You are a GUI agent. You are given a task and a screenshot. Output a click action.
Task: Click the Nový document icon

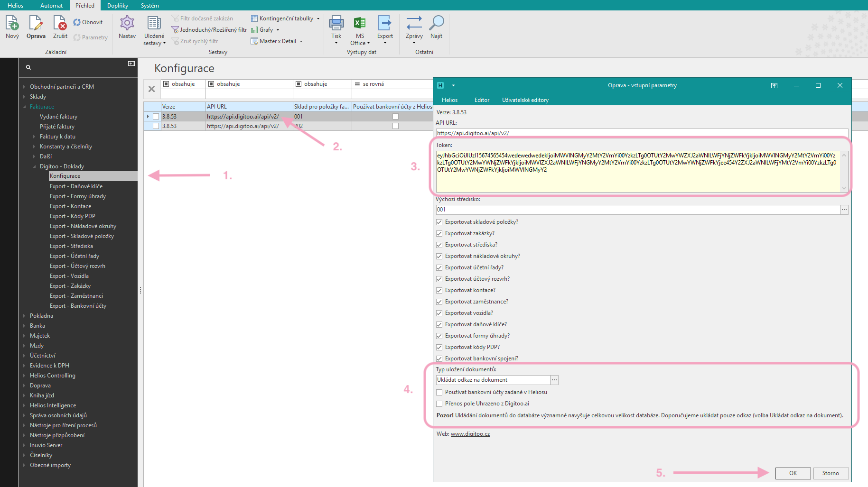pyautogui.click(x=12, y=23)
